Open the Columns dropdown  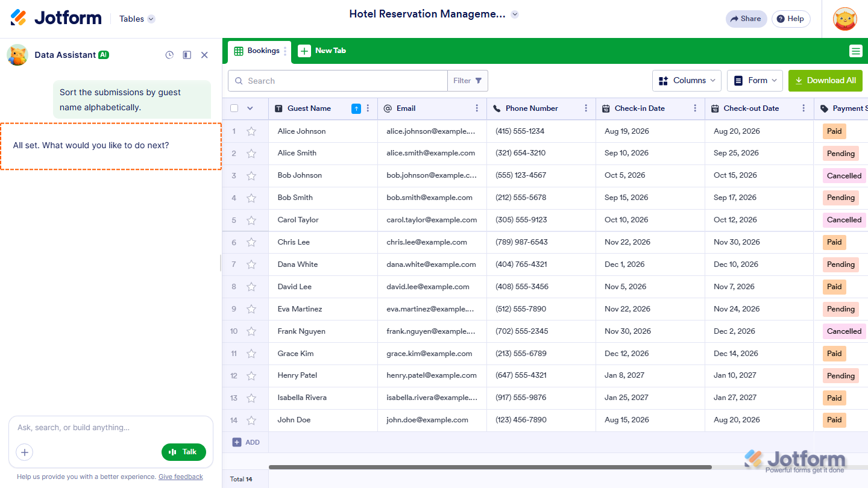pos(688,81)
